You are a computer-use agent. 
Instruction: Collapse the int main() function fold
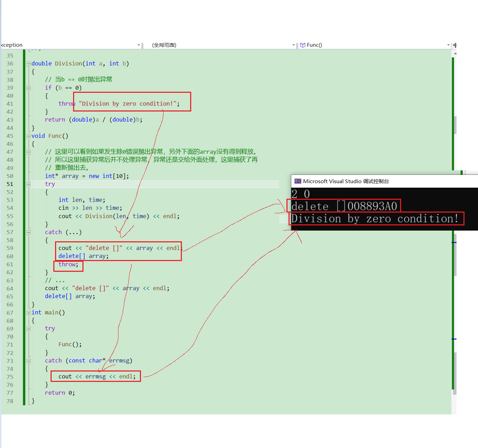coord(29,313)
